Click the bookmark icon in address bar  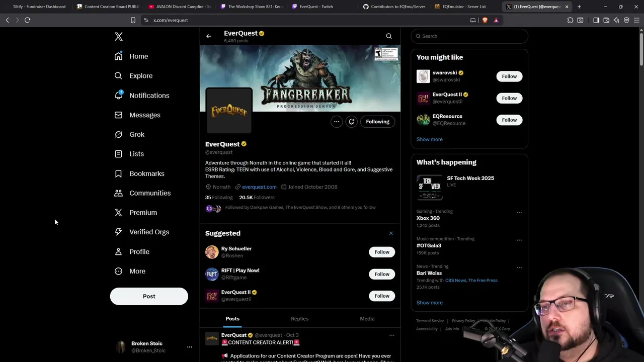tap(133, 20)
